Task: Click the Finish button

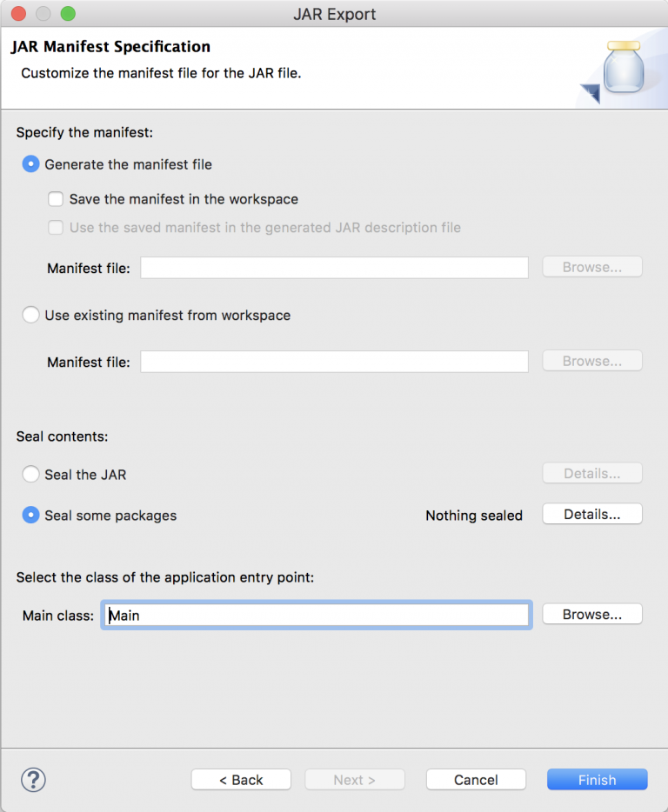Action: point(597,780)
